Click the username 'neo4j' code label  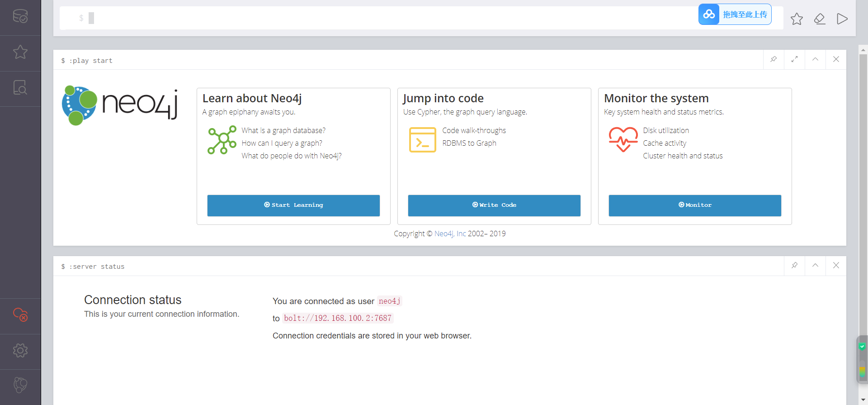(x=390, y=301)
